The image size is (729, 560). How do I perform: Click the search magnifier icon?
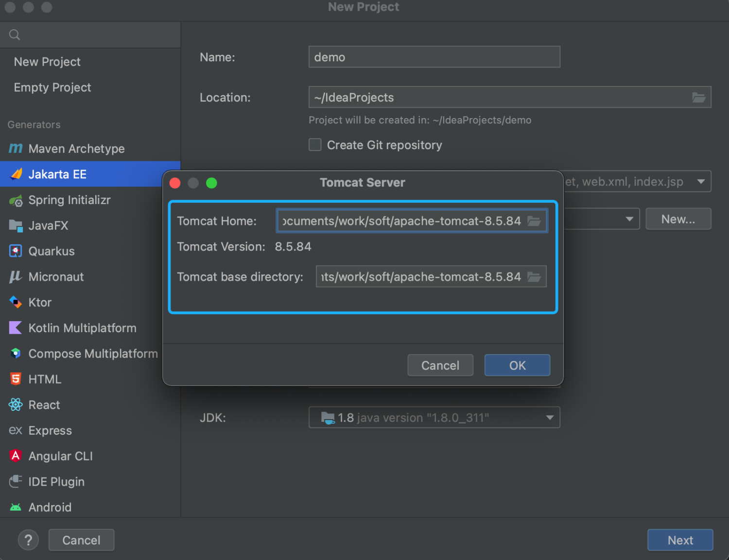(15, 34)
